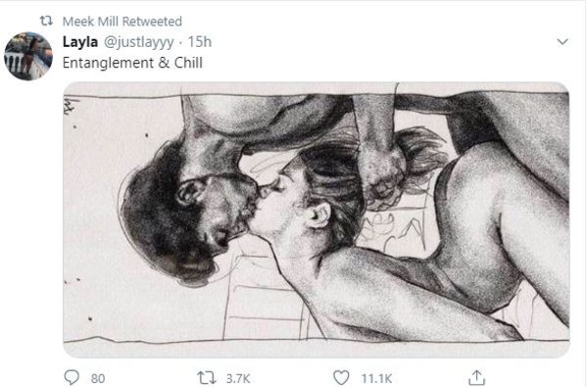The height and width of the screenshot is (387, 588).
Task: Click the reply speech bubble icon
Action: (72, 377)
